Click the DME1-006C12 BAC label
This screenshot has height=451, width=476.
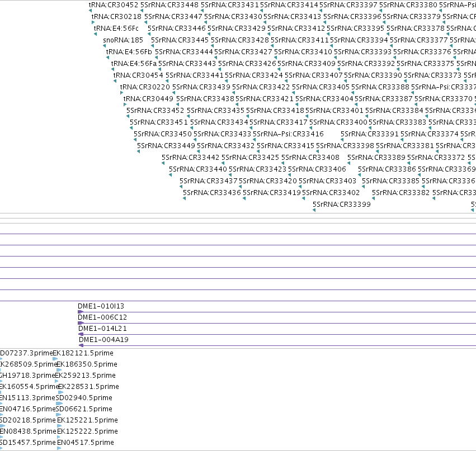coord(102,317)
